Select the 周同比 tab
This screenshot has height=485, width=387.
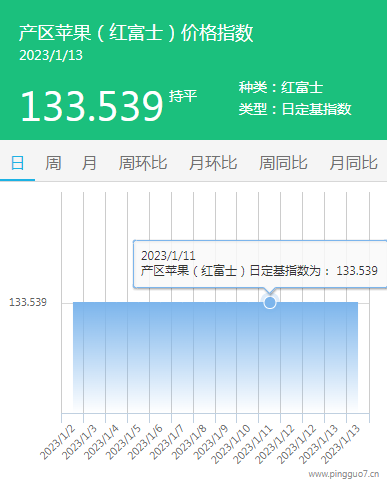(x=283, y=163)
